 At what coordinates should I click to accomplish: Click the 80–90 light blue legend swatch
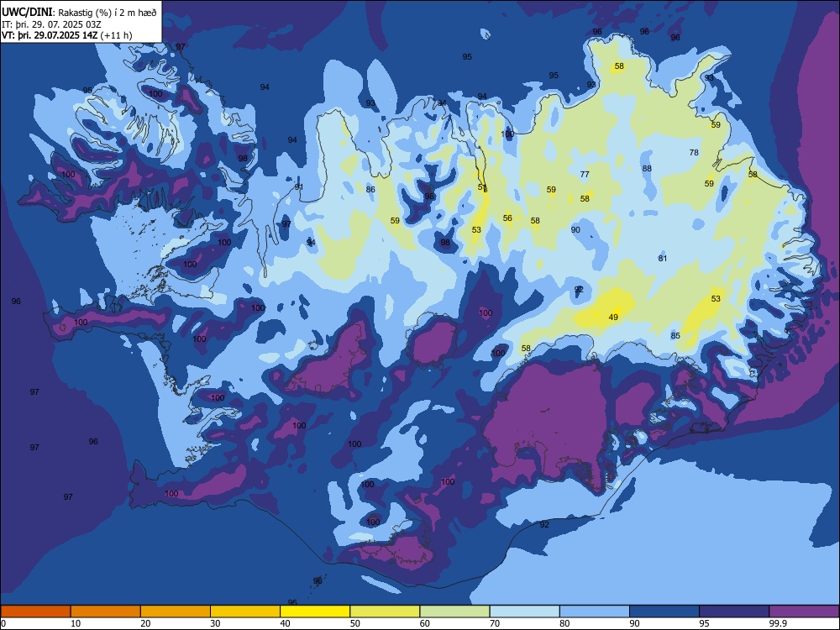point(595,612)
